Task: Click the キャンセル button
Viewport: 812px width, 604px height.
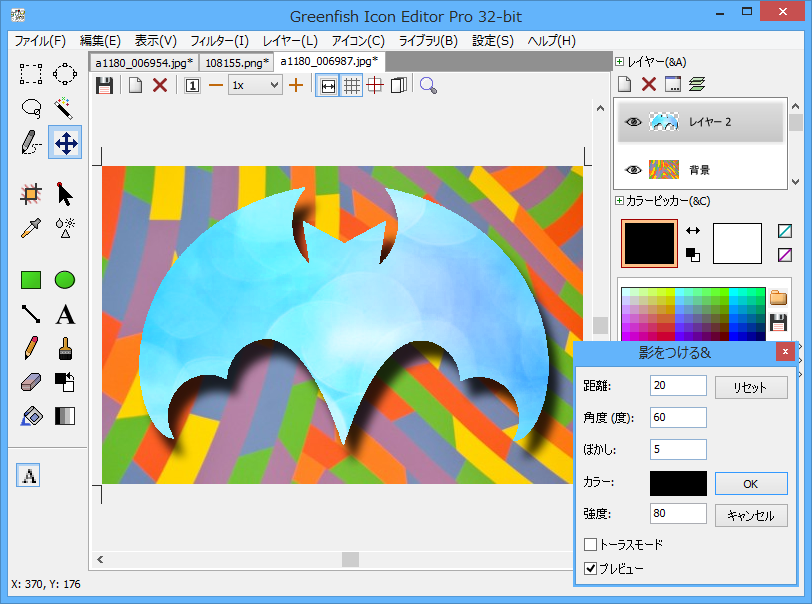Action: 751,516
